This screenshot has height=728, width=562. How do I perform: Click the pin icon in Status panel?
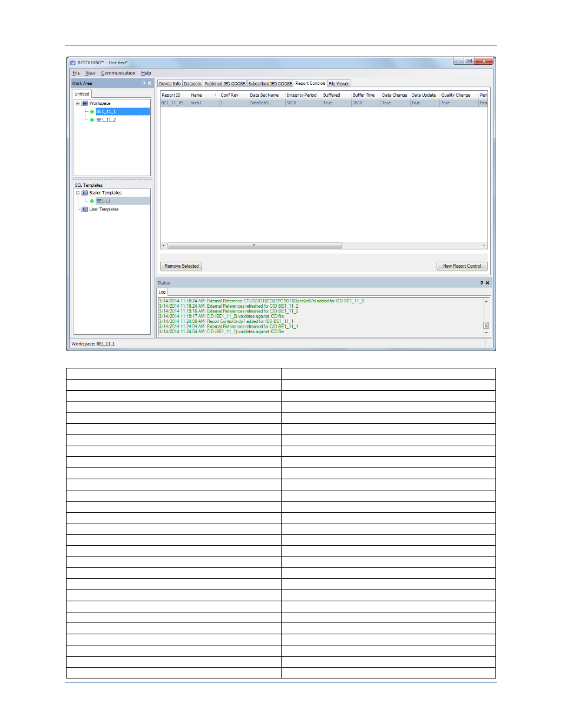click(x=481, y=283)
